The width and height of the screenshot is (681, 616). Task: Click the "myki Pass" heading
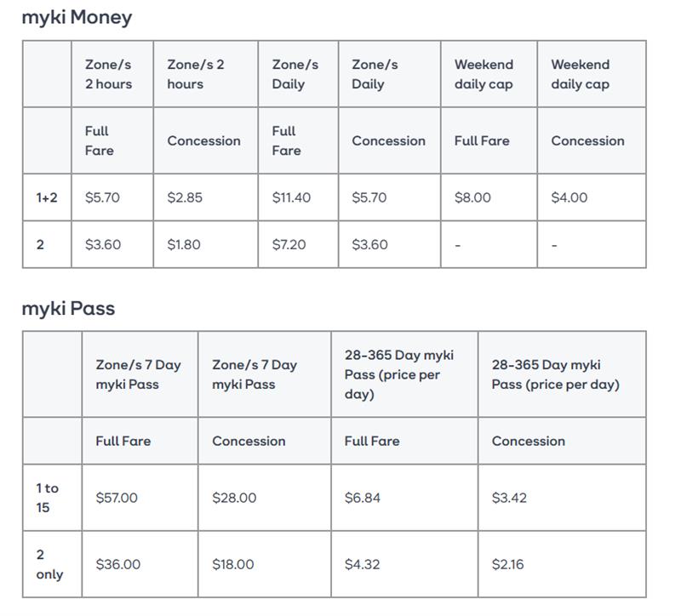coord(68,309)
